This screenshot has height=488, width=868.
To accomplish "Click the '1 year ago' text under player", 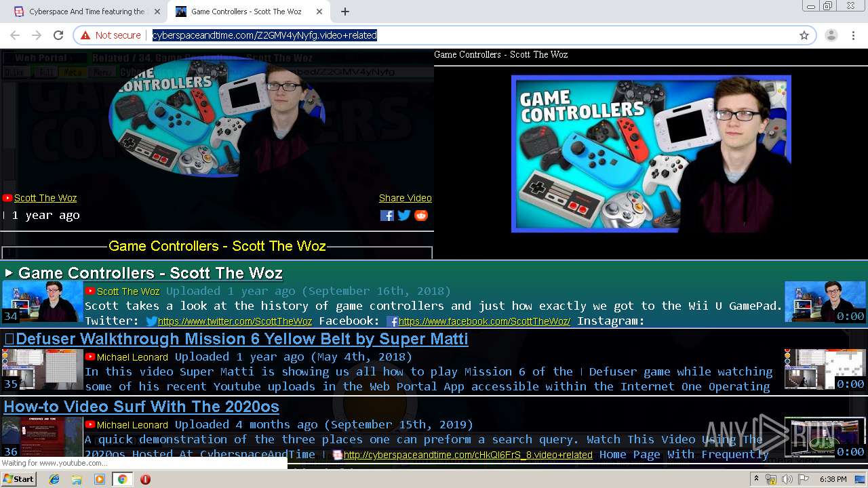I will click(45, 216).
